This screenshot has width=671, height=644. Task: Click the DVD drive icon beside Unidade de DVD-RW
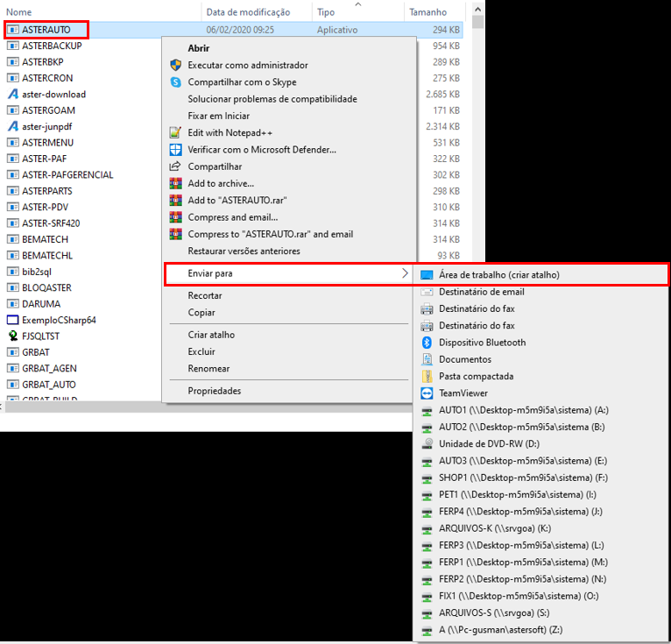pos(427,443)
